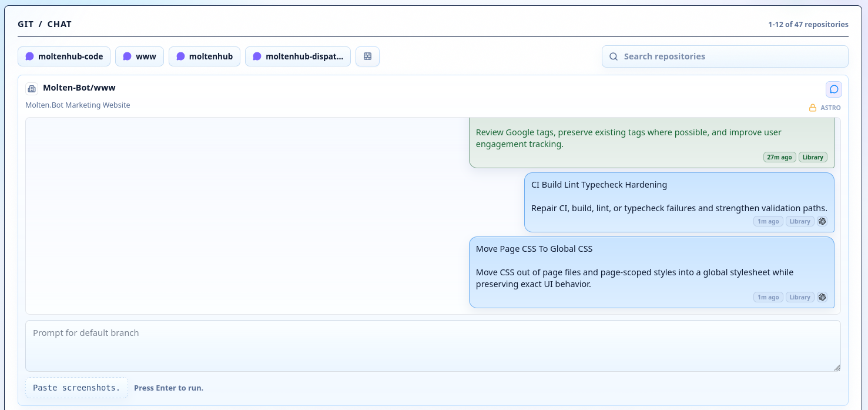
Task: Click the 1-12 of 47 repositories counter
Action: coord(808,25)
